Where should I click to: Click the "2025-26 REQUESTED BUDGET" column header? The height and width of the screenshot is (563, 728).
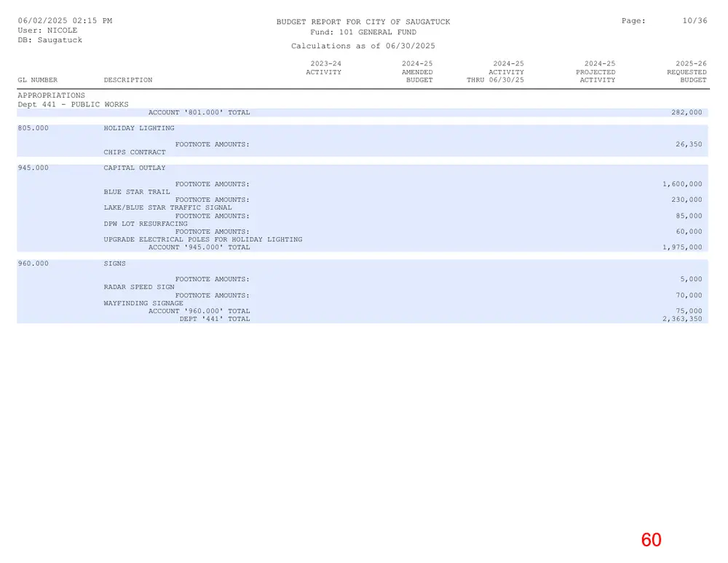(687, 72)
